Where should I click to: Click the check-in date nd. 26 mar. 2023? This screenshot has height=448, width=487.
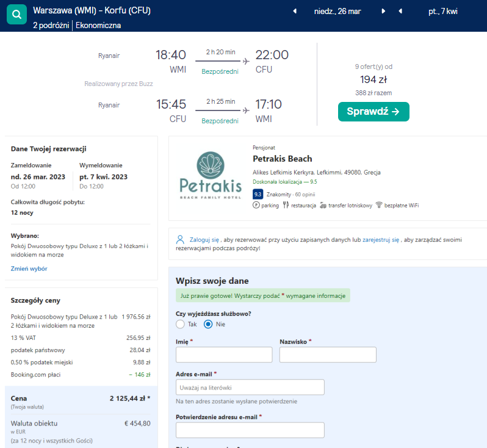click(x=38, y=177)
